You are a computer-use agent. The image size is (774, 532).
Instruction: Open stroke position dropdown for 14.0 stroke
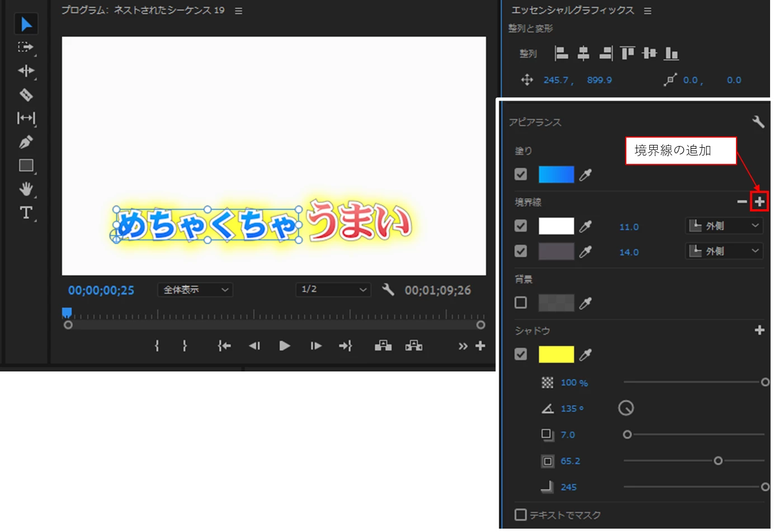pos(724,251)
